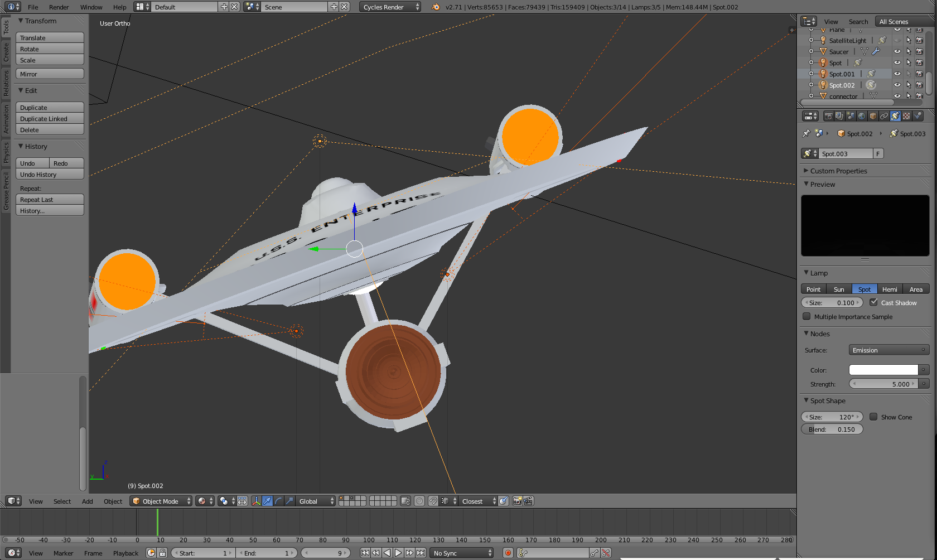Toggle renderability camera icon for Spot
937x560 pixels.
point(919,62)
